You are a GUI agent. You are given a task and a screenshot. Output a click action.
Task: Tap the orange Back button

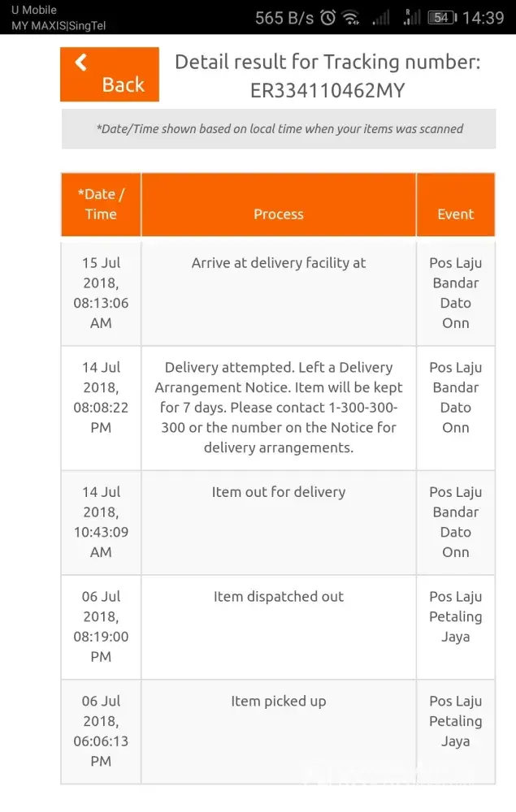tap(110, 75)
